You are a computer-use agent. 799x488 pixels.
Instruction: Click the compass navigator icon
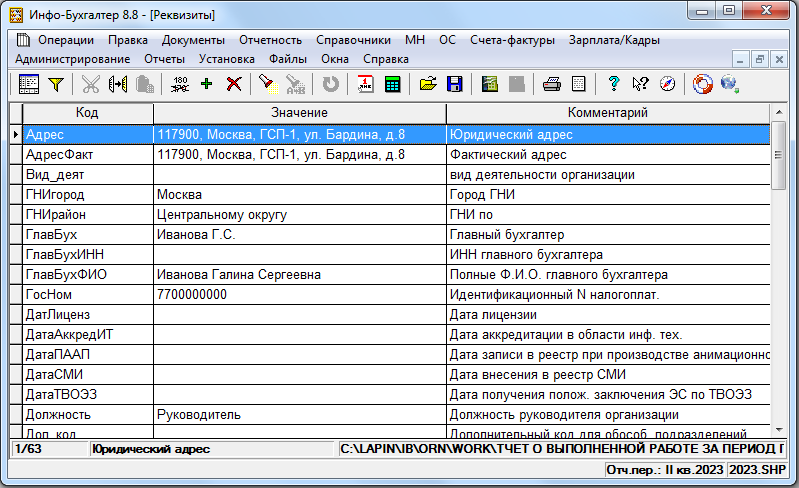668,84
